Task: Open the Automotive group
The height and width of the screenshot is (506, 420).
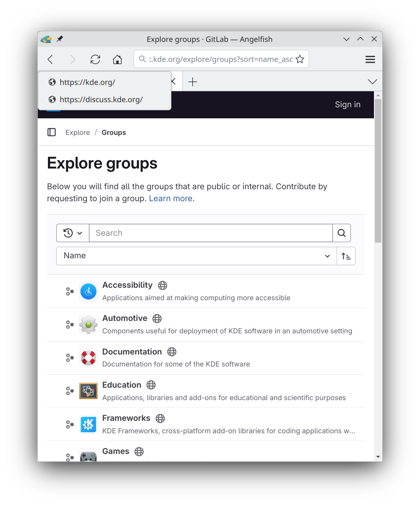Action: point(125,318)
